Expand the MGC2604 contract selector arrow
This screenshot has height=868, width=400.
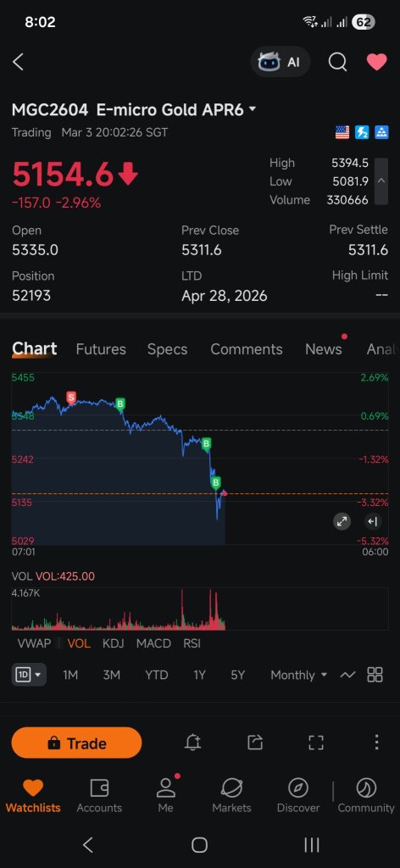click(x=253, y=109)
